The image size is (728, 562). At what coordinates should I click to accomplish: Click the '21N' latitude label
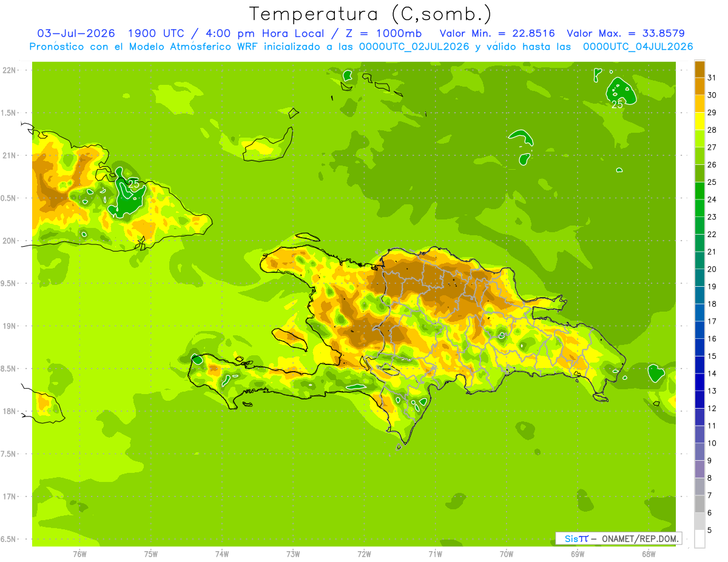(x=10, y=156)
